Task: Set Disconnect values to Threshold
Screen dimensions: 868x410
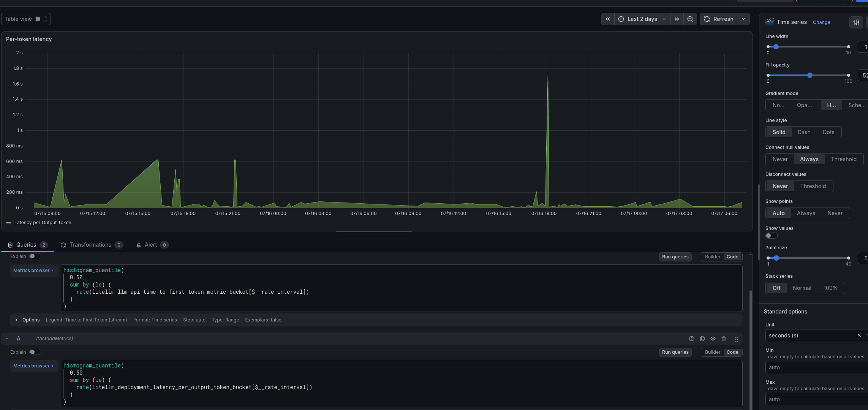Action: pyautogui.click(x=813, y=186)
